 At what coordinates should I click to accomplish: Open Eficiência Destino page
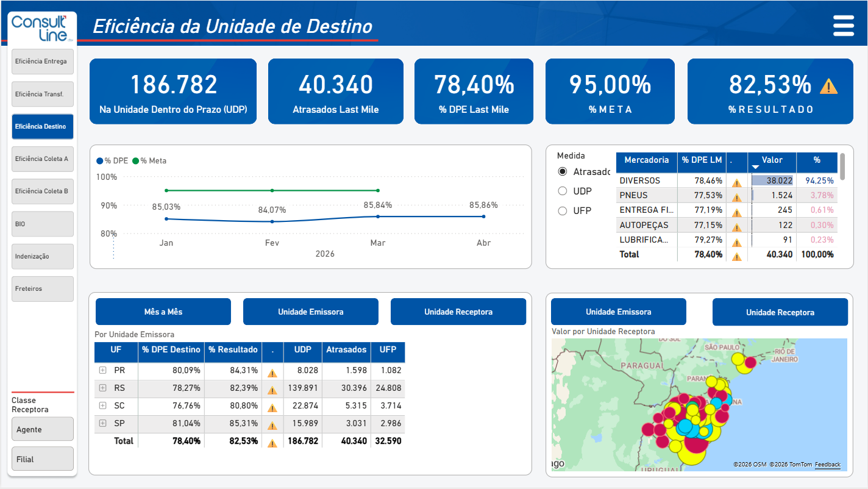tap(43, 126)
